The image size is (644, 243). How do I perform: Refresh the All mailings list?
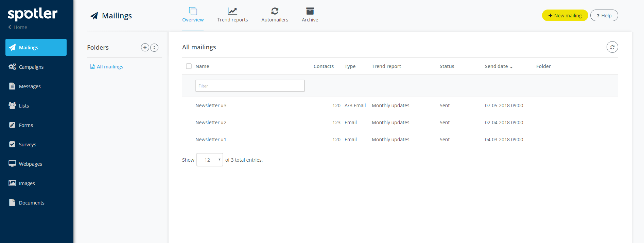pos(612,47)
